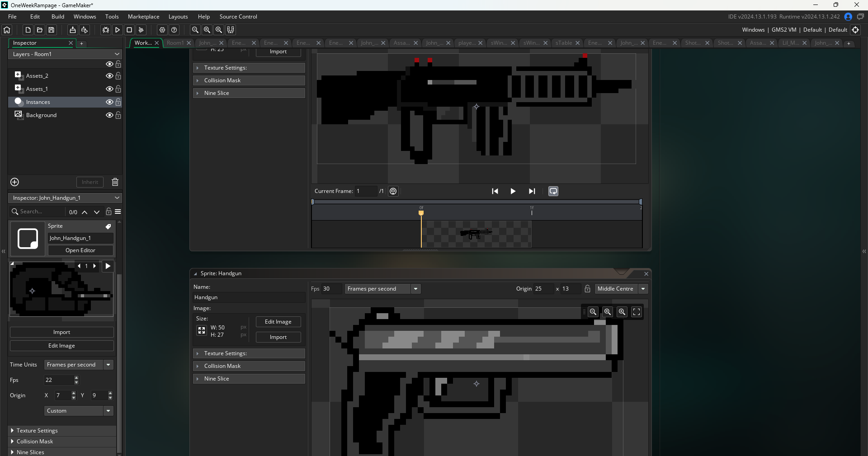Open the Middle Centre origin dropdown
Screen dimensions: 868x456
pos(622,289)
